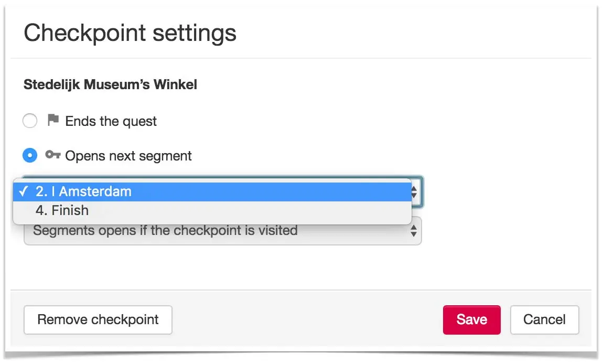Save the checkpoint settings
The image size is (603, 364).
472,320
